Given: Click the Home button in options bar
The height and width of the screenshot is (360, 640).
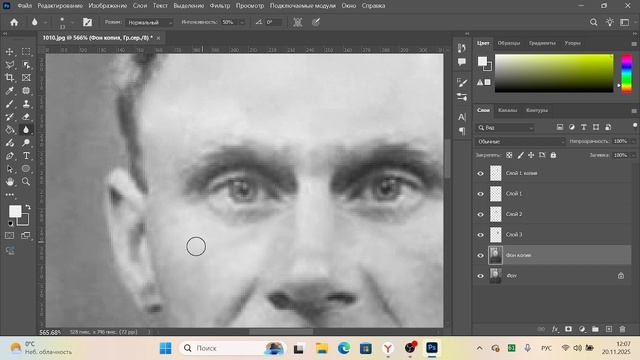Looking at the screenshot, I should 14,22.
